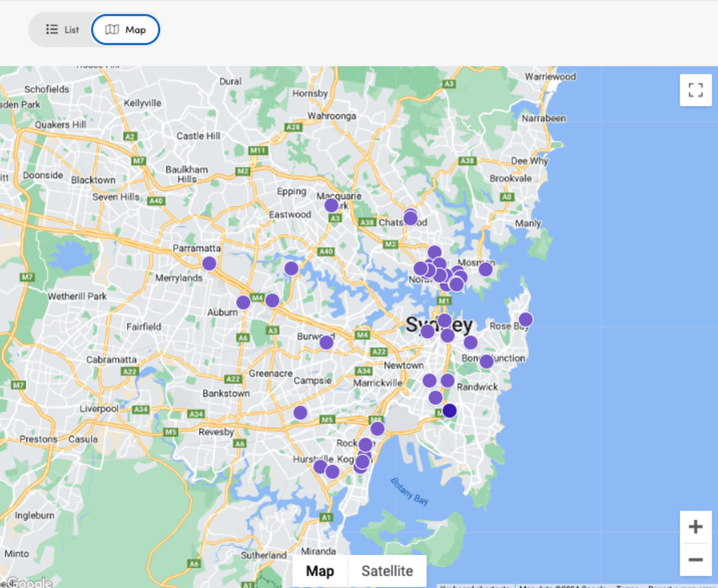Click the marker near Mosman label

coord(486,269)
